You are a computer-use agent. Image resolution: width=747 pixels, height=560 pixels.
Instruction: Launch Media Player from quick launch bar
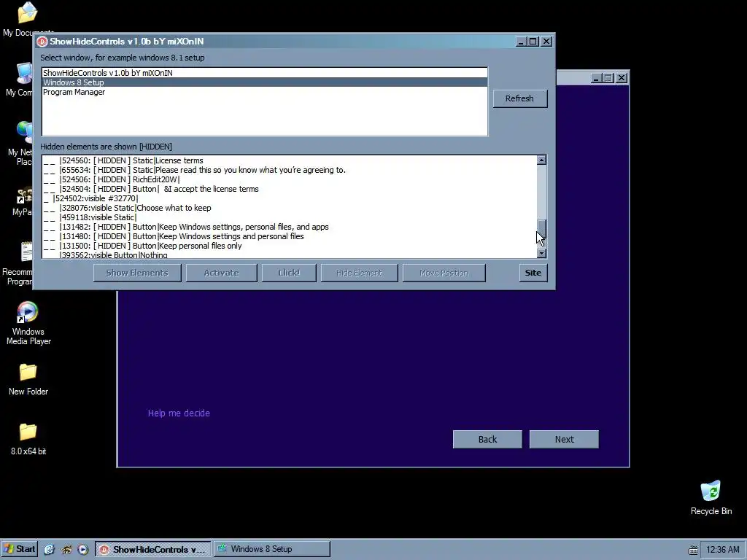(82, 550)
